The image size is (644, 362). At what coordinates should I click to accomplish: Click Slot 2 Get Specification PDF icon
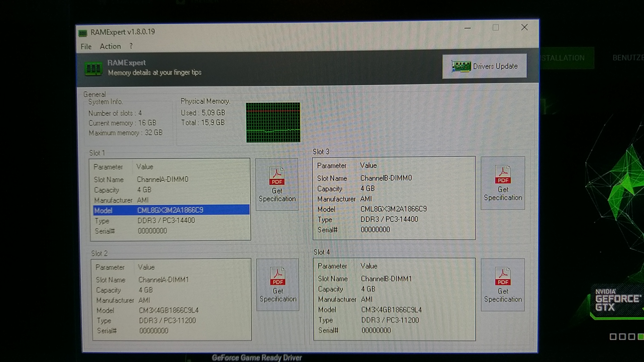point(278,277)
